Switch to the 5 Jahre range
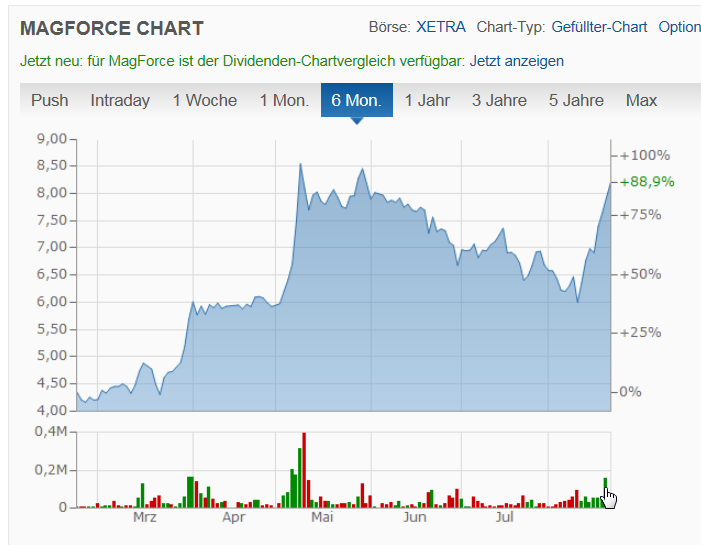The height and width of the screenshot is (545, 701). click(576, 100)
